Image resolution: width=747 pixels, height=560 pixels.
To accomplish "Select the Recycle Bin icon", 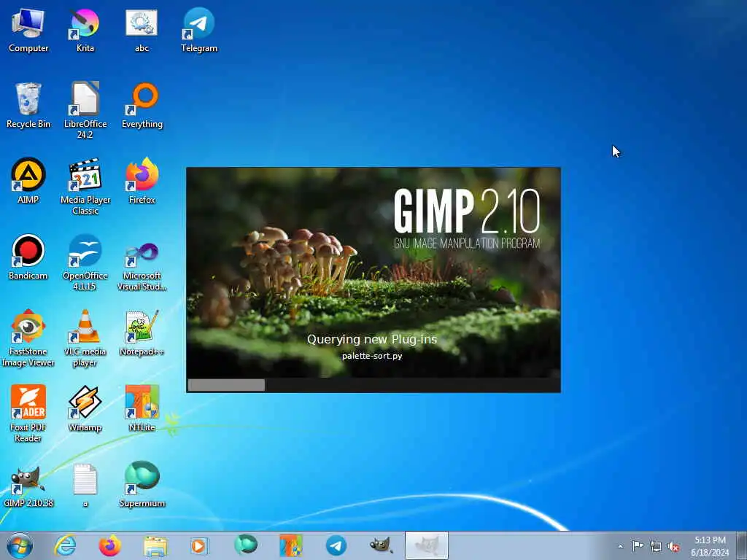I will 28,106.
